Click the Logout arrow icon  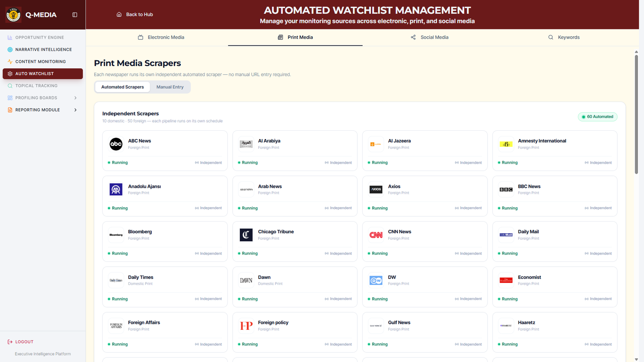pos(10,342)
